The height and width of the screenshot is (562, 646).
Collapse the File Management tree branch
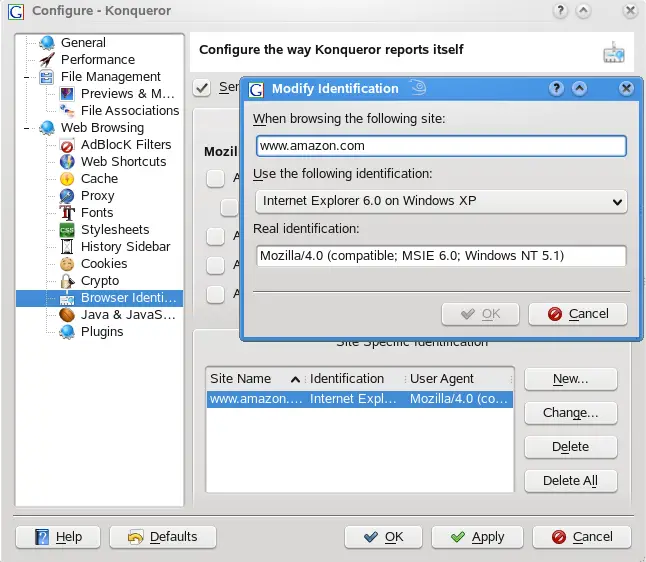pyautogui.click(x=25, y=77)
